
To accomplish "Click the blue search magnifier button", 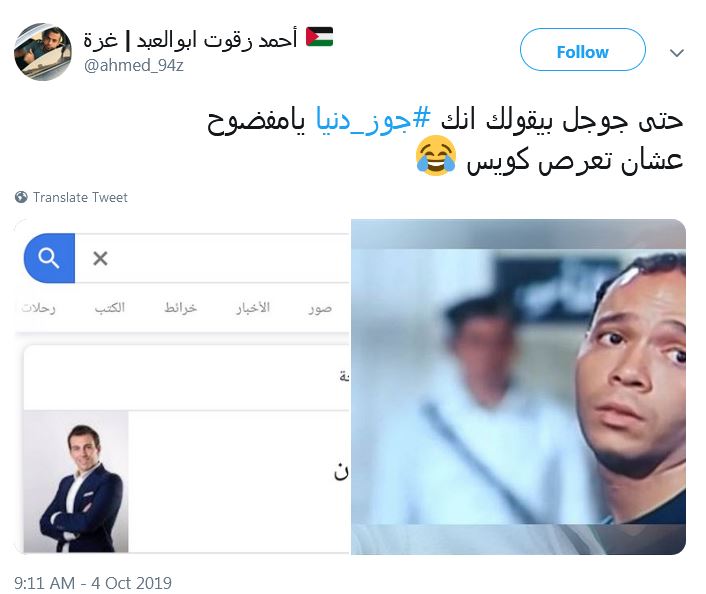I will pyautogui.click(x=49, y=258).
